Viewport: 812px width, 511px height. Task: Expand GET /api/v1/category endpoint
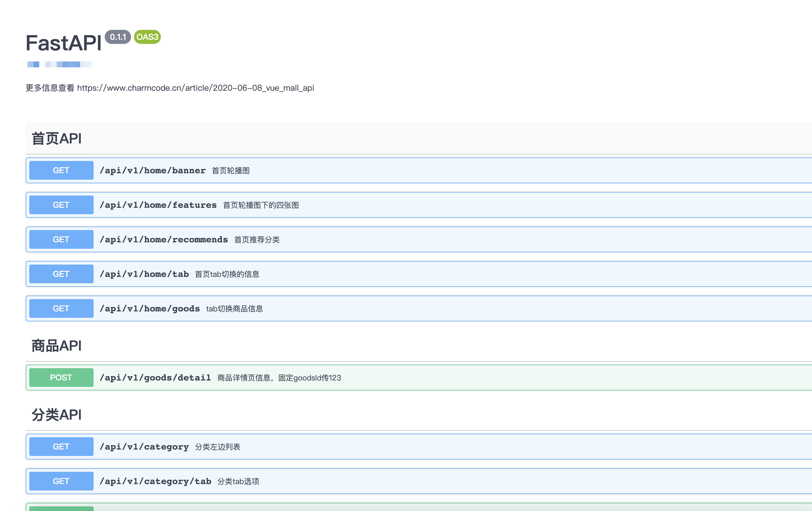144,447
